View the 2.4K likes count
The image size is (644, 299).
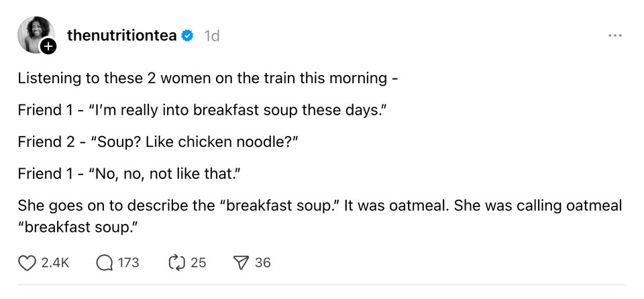(55, 263)
